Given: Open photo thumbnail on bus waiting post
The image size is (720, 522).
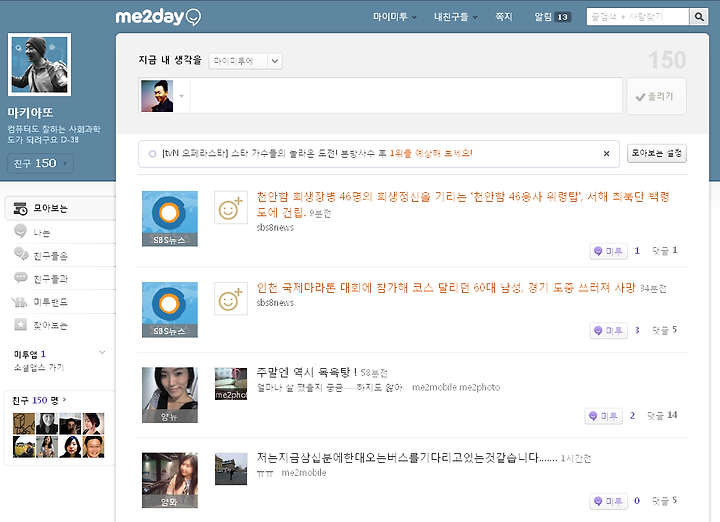Looking at the screenshot, I should [231, 469].
